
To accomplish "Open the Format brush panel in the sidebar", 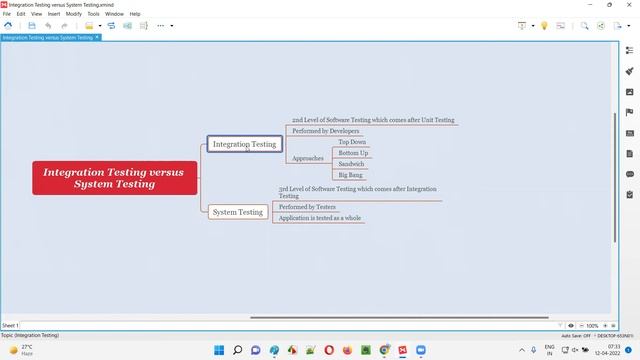I will click(629, 71).
